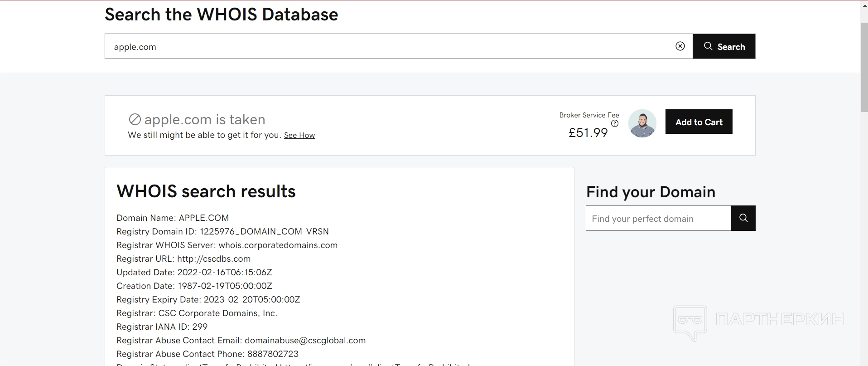The height and width of the screenshot is (366, 868).
Task: Focus the WHOIS search input field
Action: (x=390, y=46)
